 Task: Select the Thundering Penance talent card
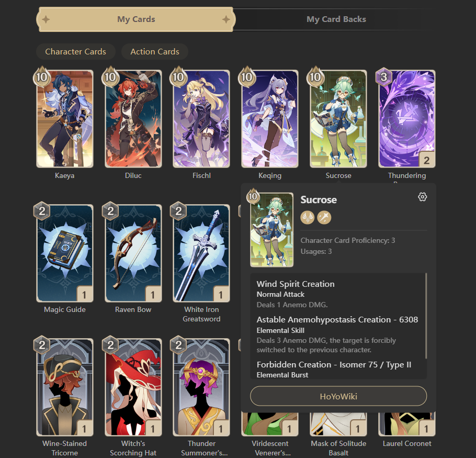click(407, 119)
